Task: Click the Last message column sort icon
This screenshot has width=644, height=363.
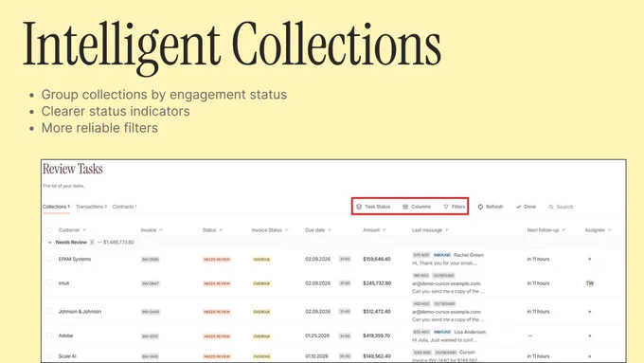Action: (x=447, y=230)
